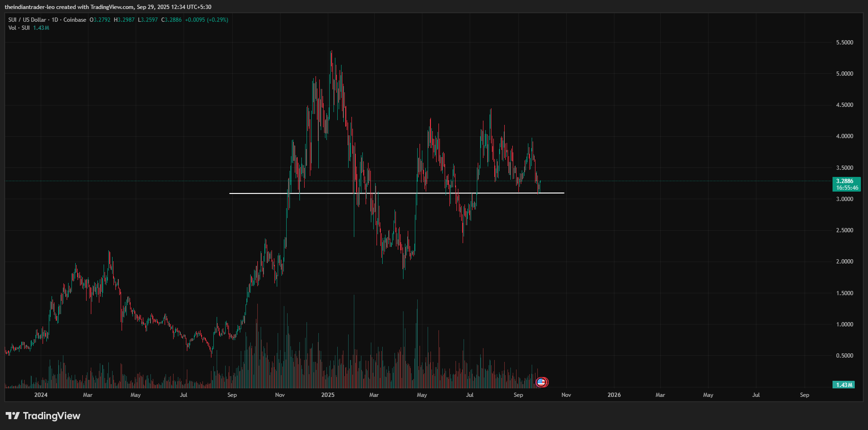Click the SUI / US Dollar symbol title
Image resolution: width=868 pixels, height=430 pixels.
tap(27, 20)
